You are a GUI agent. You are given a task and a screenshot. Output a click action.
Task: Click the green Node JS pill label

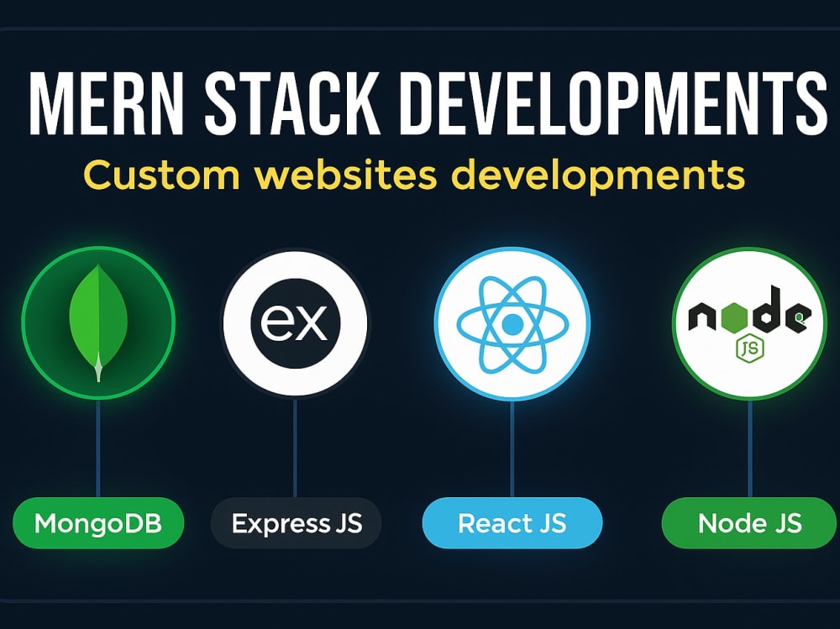(x=749, y=523)
